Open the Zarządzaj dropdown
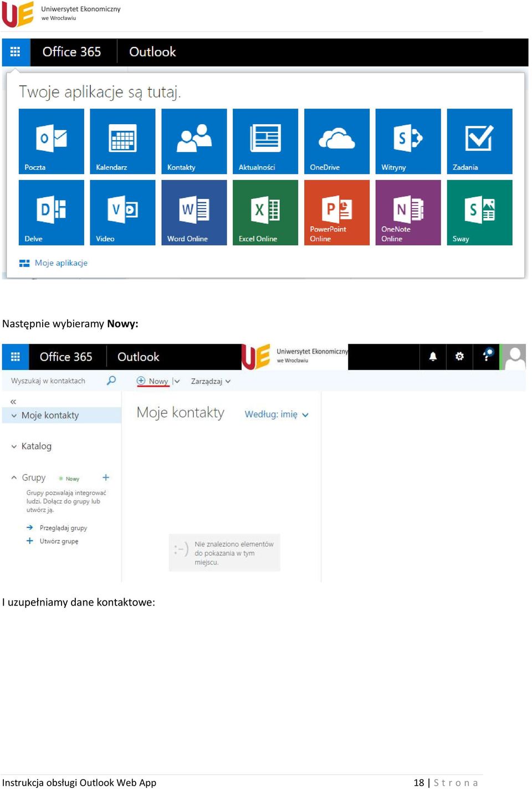Screen dimensions: 532x789 (211, 381)
